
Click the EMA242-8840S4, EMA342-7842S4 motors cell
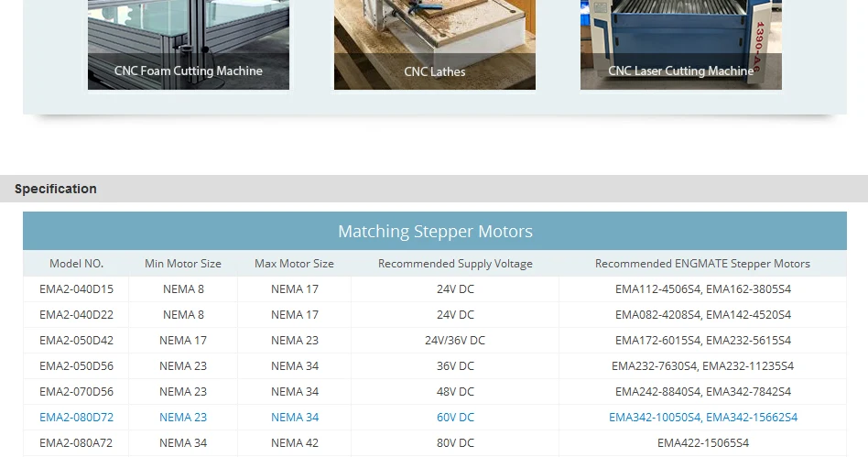[703, 391]
